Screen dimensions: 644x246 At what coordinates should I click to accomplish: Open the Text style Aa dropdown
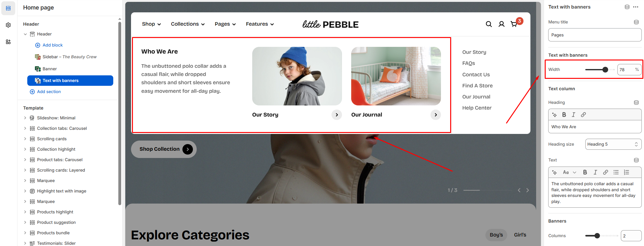coord(569,172)
